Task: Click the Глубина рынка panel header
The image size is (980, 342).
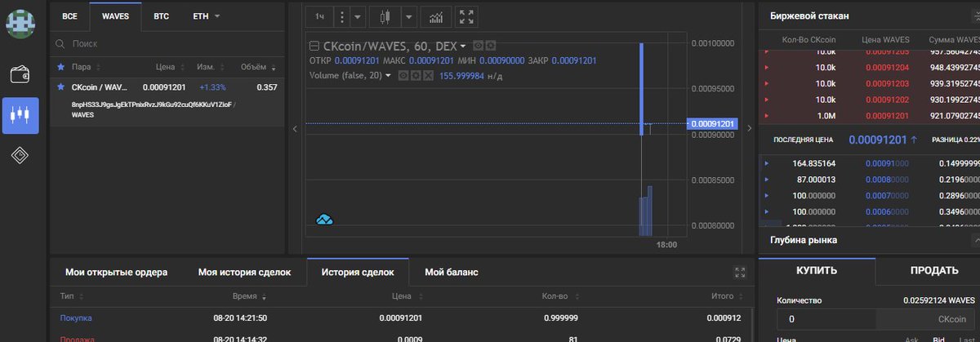Action: pyautogui.click(x=870, y=240)
